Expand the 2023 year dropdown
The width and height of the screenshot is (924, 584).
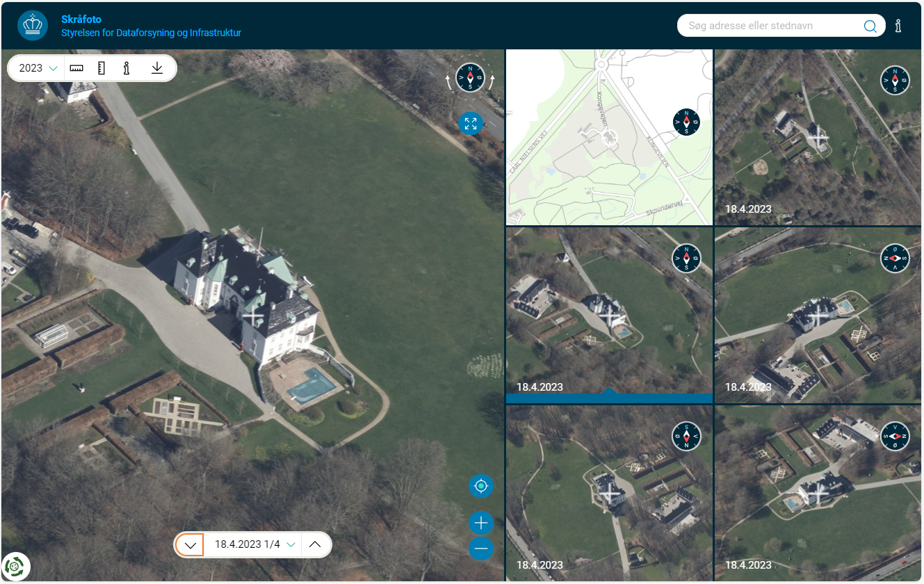(x=38, y=68)
